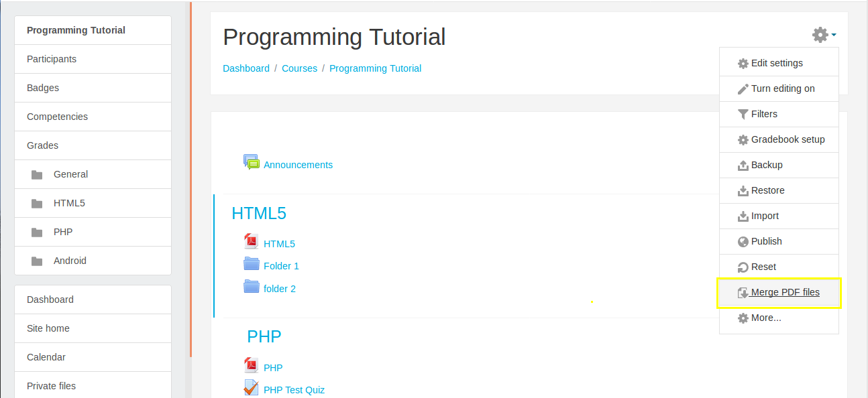Go to Dashboard breadcrumb link
The height and width of the screenshot is (398, 868).
tap(246, 68)
